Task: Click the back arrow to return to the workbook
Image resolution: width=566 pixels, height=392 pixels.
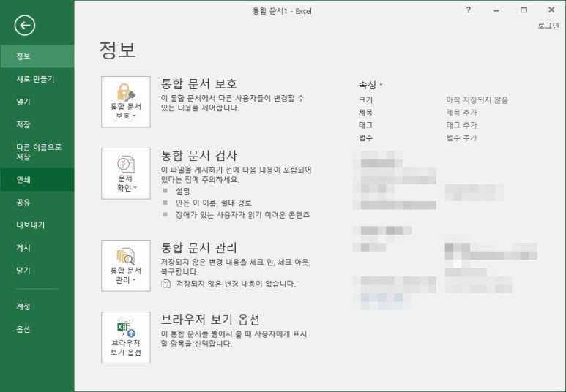Action: pyautogui.click(x=25, y=26)
